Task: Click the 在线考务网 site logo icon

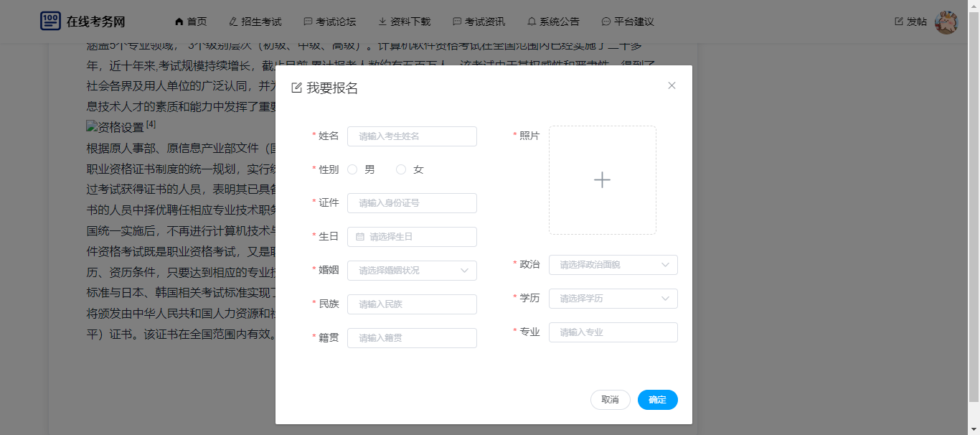Action: coord(50,21)
